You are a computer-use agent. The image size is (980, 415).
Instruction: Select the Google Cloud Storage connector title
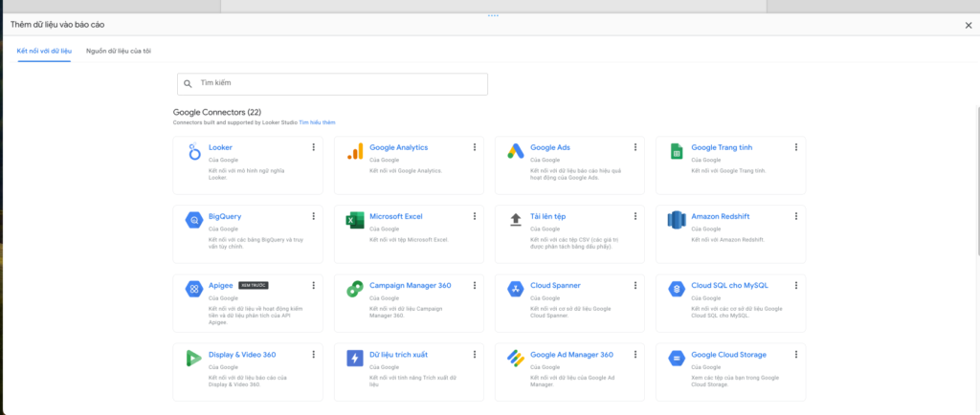pos(728,355)
